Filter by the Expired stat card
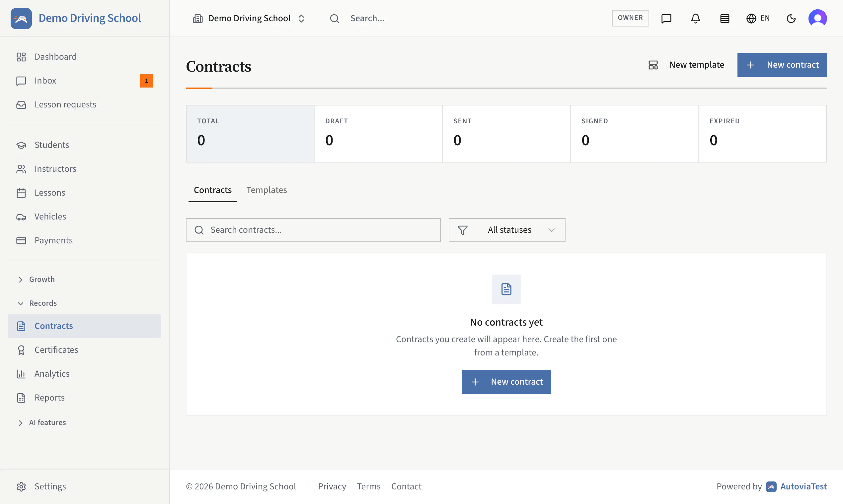 click(x=762, y=134)
